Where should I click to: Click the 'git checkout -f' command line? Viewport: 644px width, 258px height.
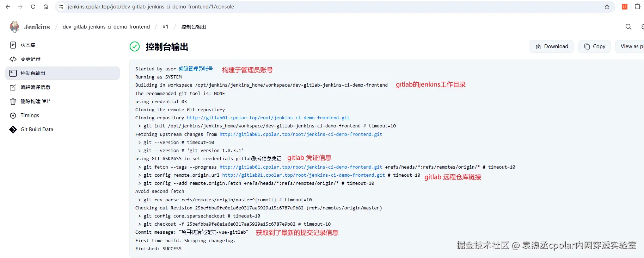click(x=234, y=224)
